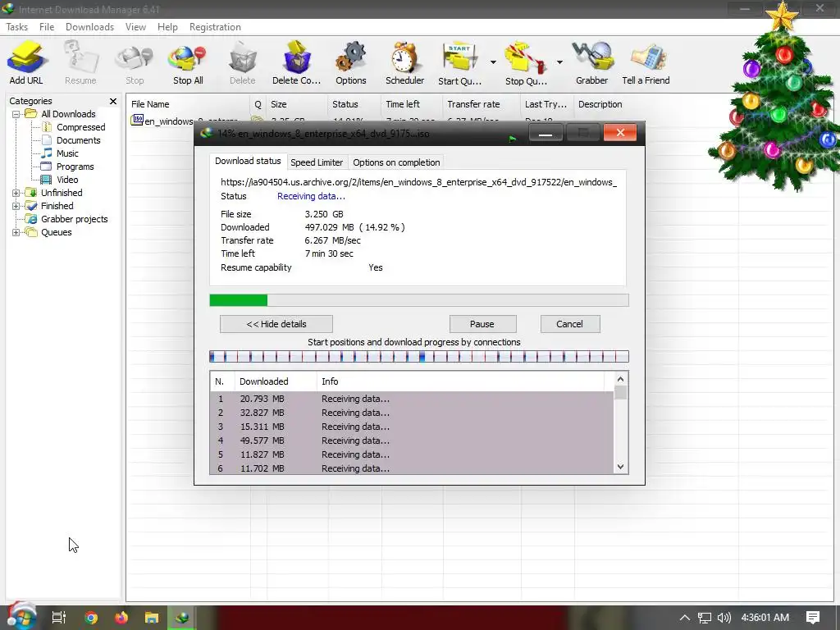Click the Stop All toolbar icon
This screenshot has width=840, height=630.
188,62
